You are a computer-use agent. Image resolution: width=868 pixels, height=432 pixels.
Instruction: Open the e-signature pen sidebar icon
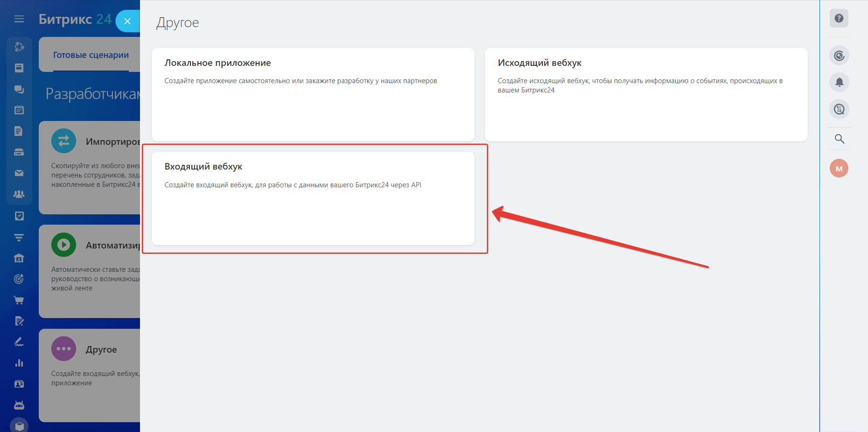(x=19, y=342)
